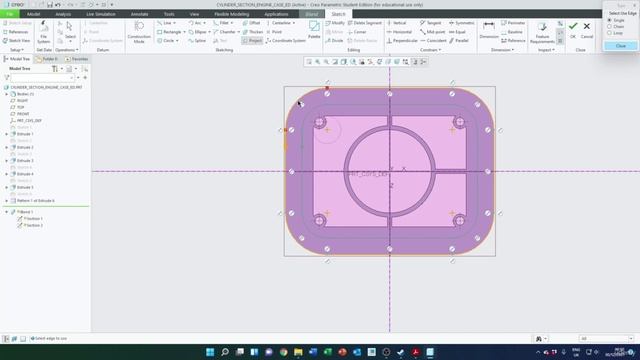This screenshot has width=640, height=360.
Task: Expand the Inspect group dropdown
Action: [x=546, y=50]
